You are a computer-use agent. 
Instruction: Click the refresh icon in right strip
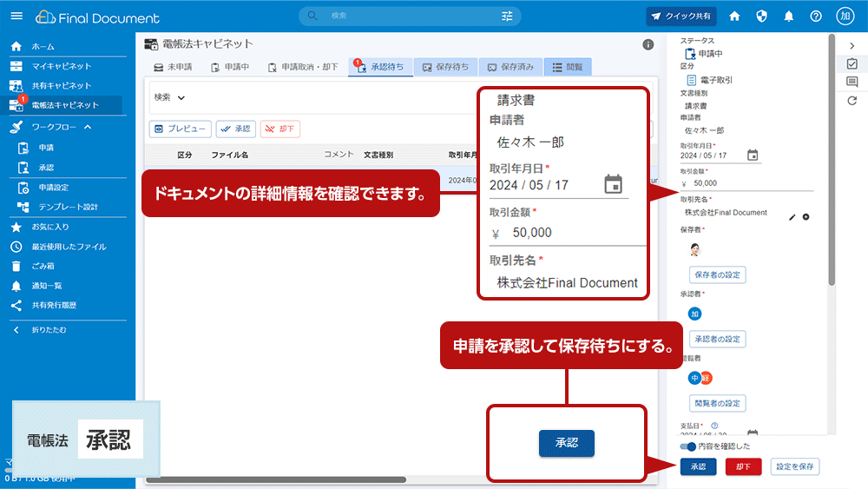[x=852, y=100]
